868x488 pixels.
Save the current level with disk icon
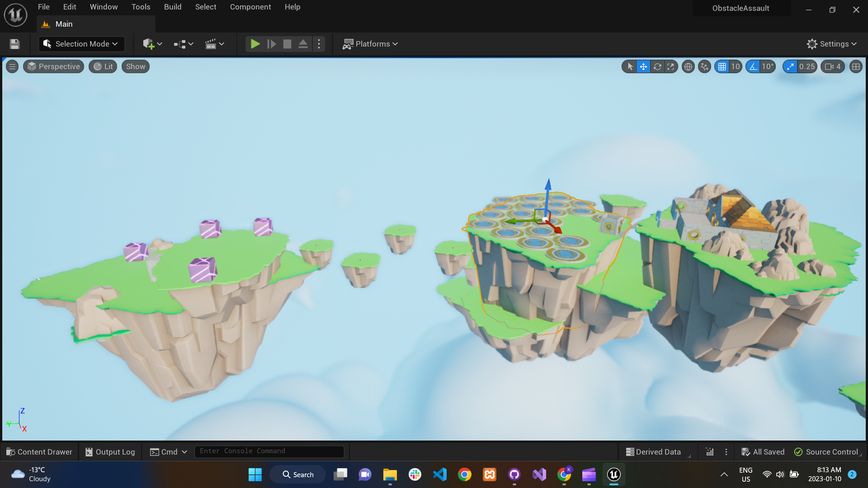[x=14, y=44]
